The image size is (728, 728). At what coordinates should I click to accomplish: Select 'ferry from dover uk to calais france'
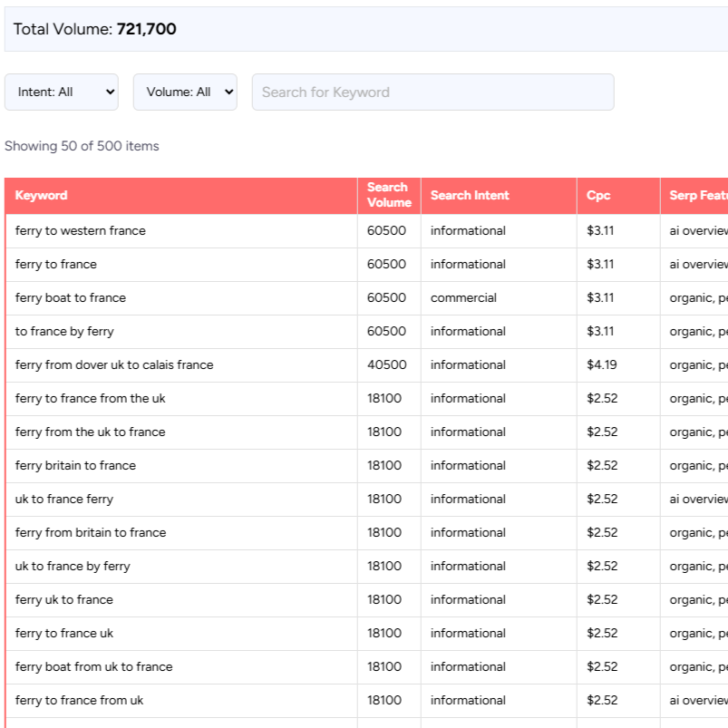click(114, 365)
